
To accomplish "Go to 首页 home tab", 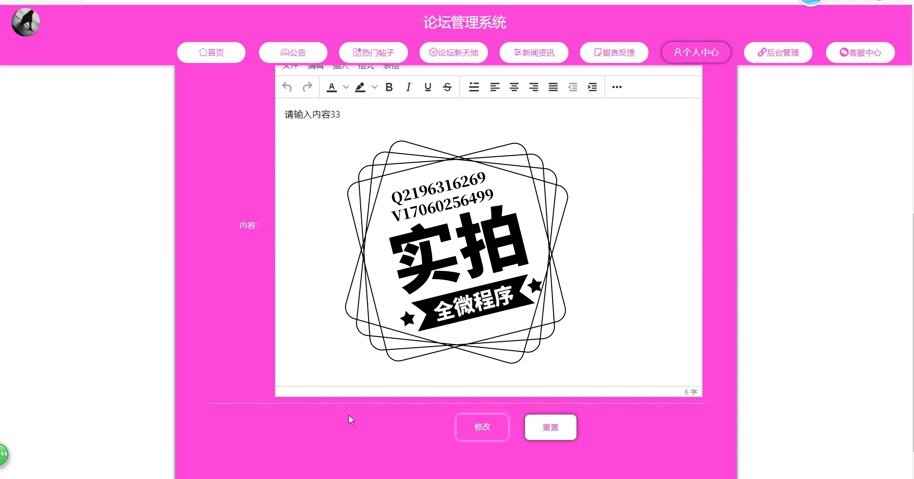I will [211, 52].
